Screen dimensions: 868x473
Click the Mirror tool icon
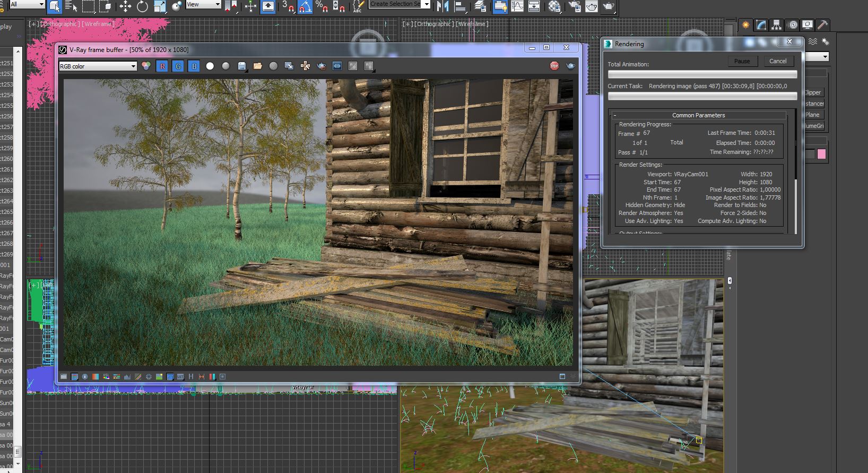click(442, 6)
